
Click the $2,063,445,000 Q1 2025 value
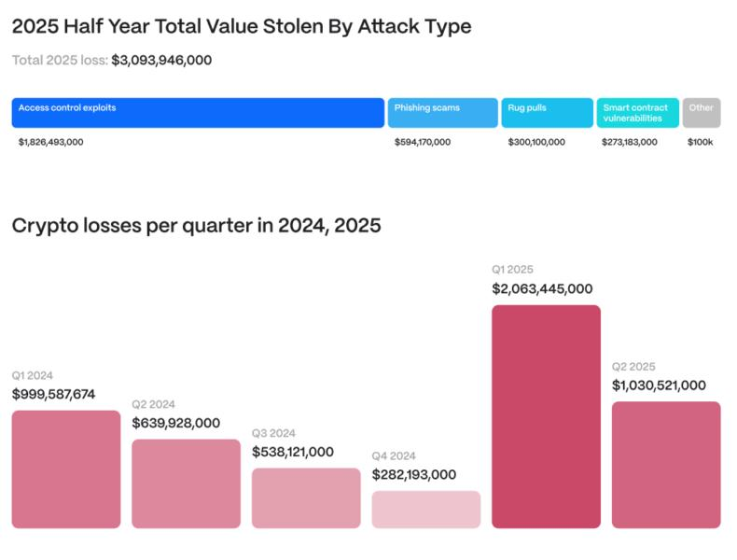(x=542, y=289)
